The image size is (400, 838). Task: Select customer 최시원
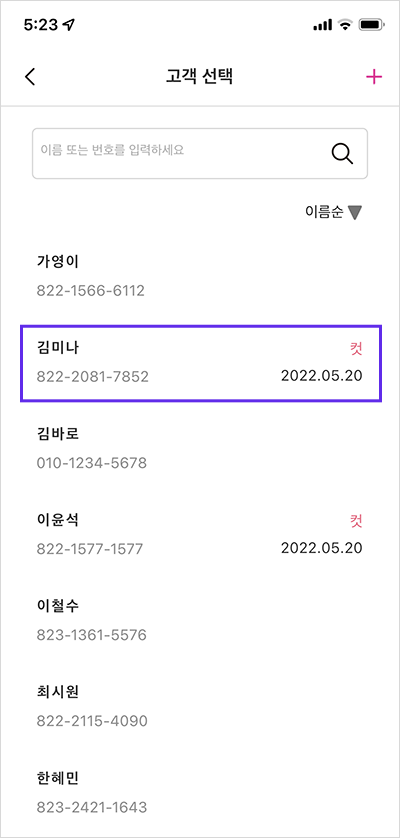click(x=200, y=707)
